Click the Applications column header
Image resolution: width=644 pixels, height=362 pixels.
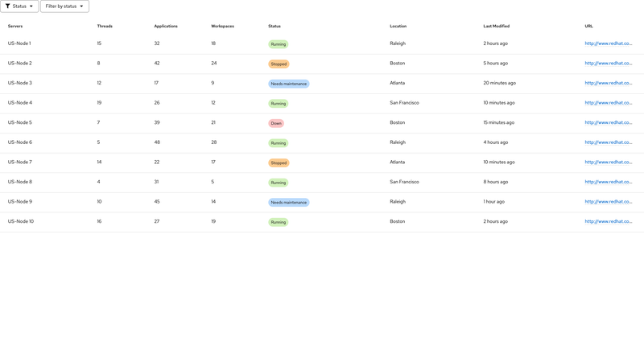(166, 26)
